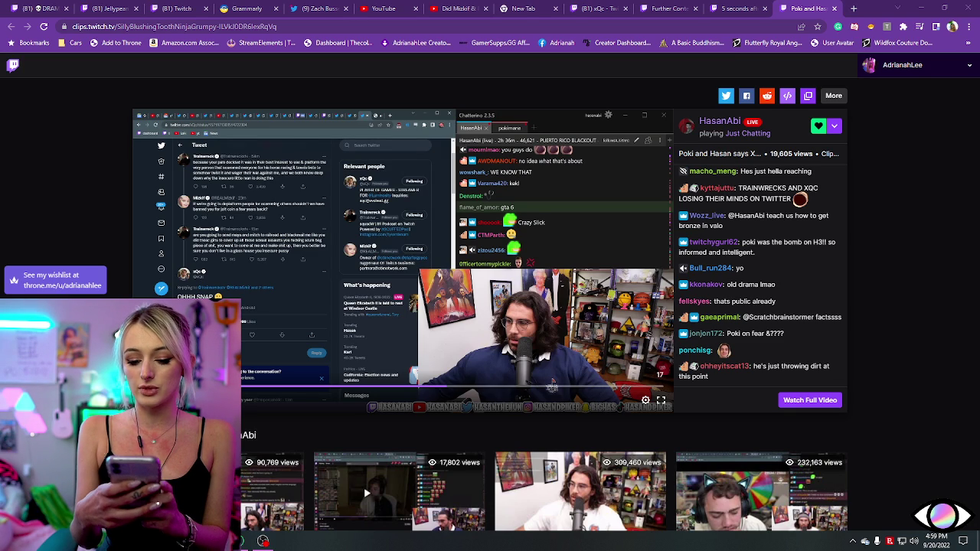This screenshot has height=551, width=980.
Task: Click username macho_meng in chat
Action: tap(714, 171)
